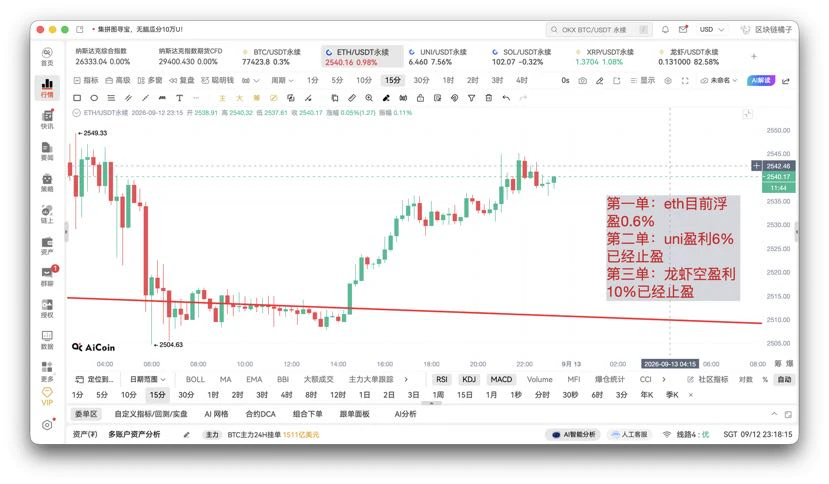829x484 pixels.
Task: Click the trash delete drawings icon
Action: (489, 98)
